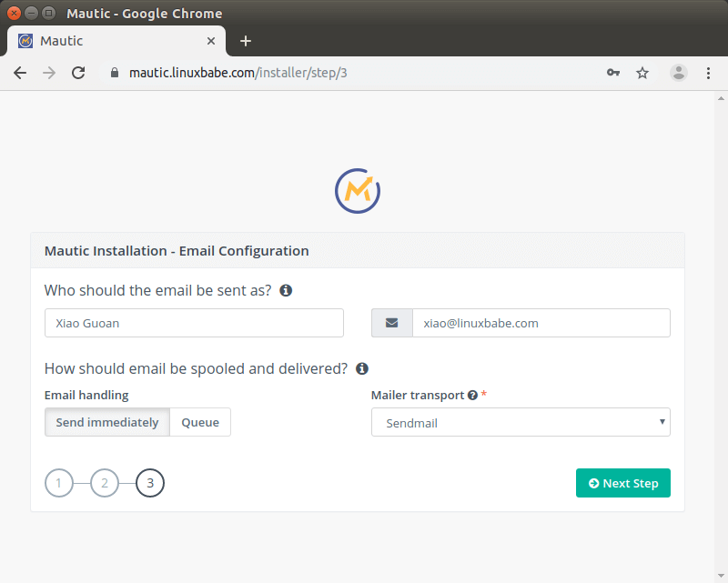Reload the installer page
This screenshot has height=583, width=728.
tap(78, 73)
